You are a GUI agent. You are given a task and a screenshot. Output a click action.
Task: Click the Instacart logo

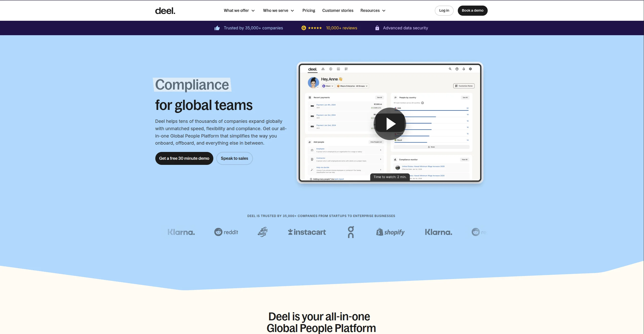(307, 232)
